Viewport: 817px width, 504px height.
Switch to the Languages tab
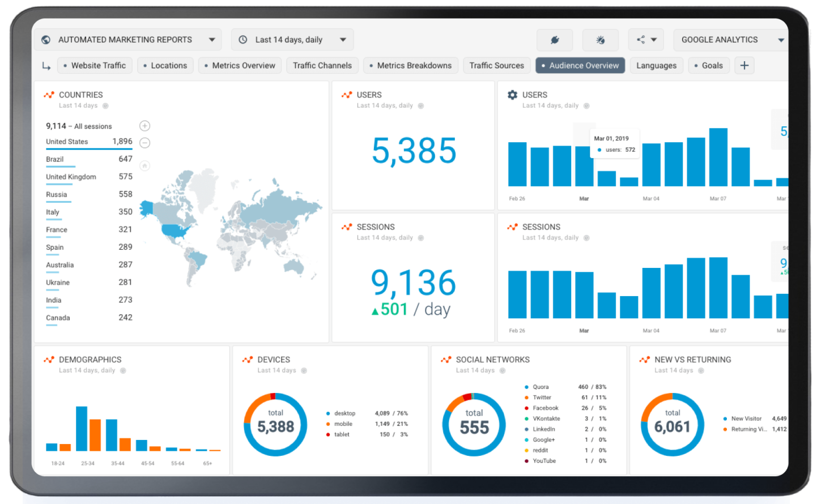656,66
